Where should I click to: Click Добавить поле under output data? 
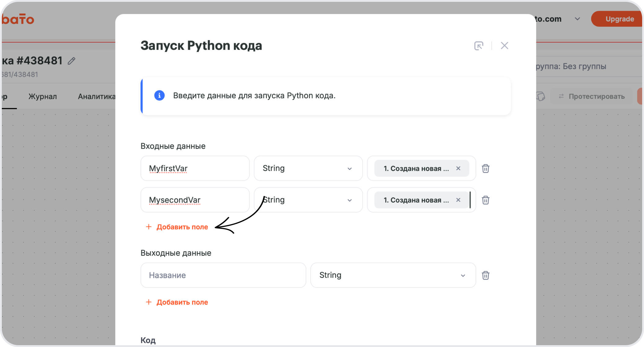point(182,302)
